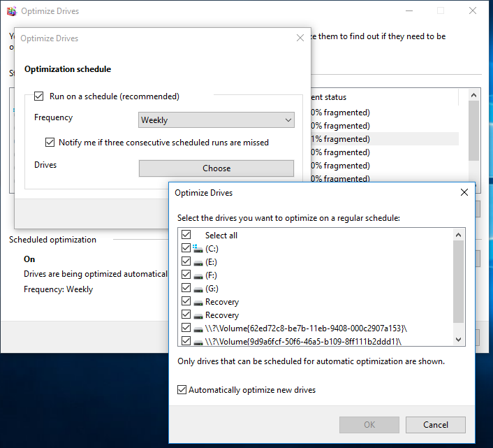Click the Select all label
The height and width of the screenshot is (448, 493).
pyautogui.click(x=221, y=236)
